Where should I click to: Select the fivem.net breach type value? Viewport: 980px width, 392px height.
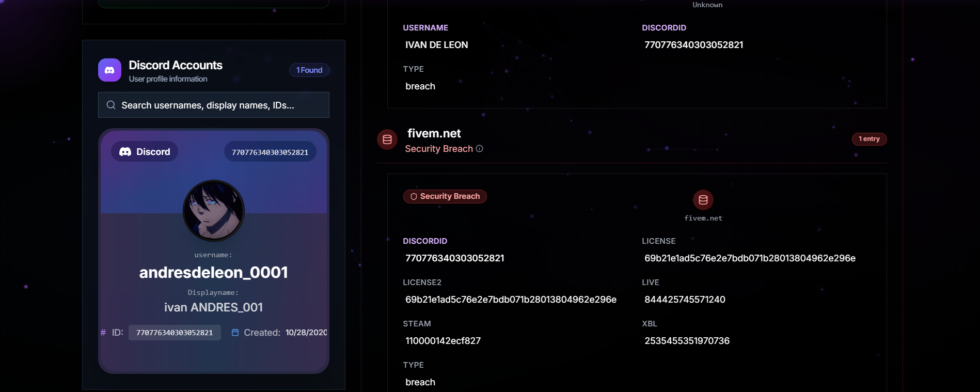coord(420,382)
